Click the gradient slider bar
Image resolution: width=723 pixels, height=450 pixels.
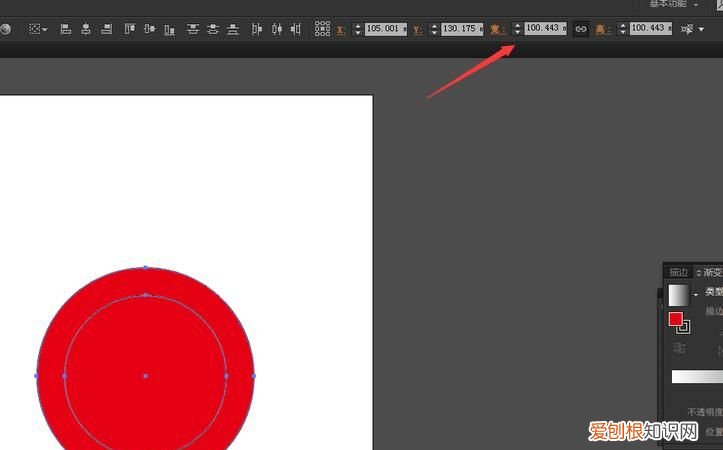click(696, 377)
